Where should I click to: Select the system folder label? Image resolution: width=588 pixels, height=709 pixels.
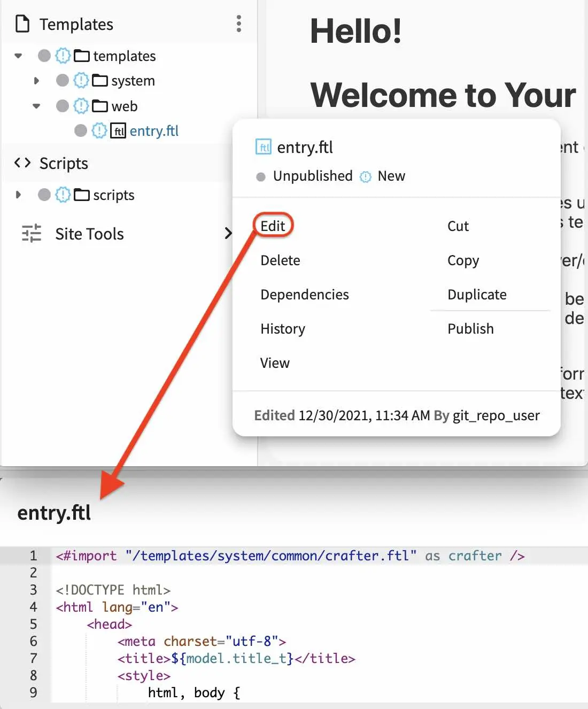133,81
